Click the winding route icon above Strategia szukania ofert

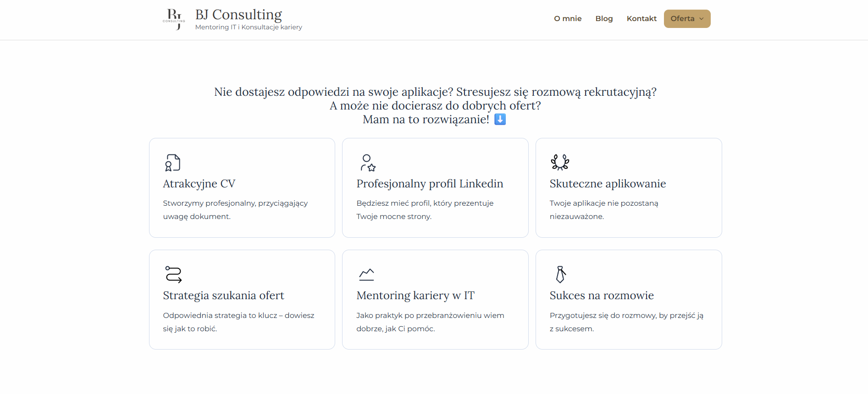click(172, 274)
